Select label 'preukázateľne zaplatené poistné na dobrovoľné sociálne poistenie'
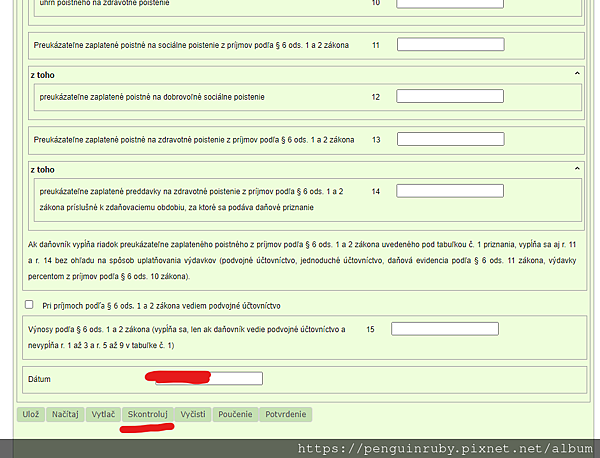The image size is (600, 458). 152,97
